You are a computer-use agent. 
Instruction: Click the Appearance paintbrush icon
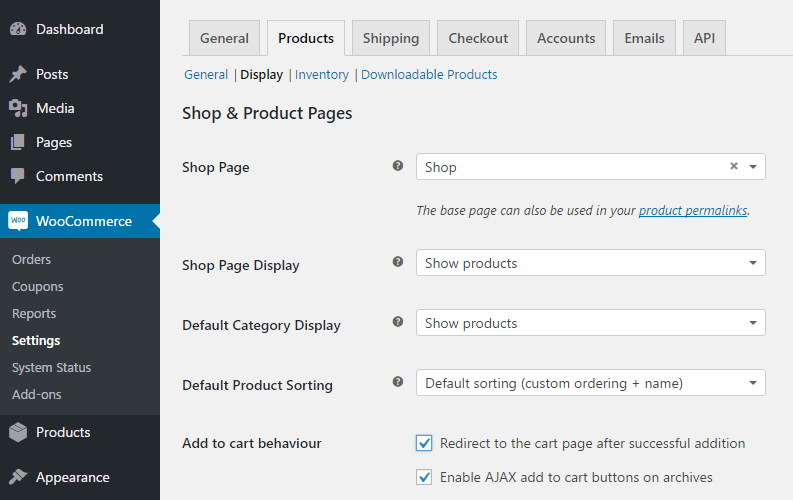(18, 477)
